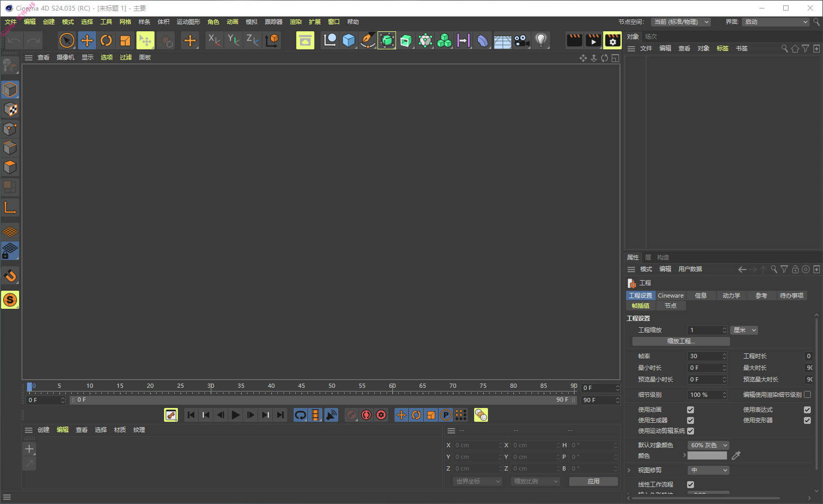Enable Axis mode in left palette
The width and height of the screenshot is (823, 504).
tap(10, 207)
